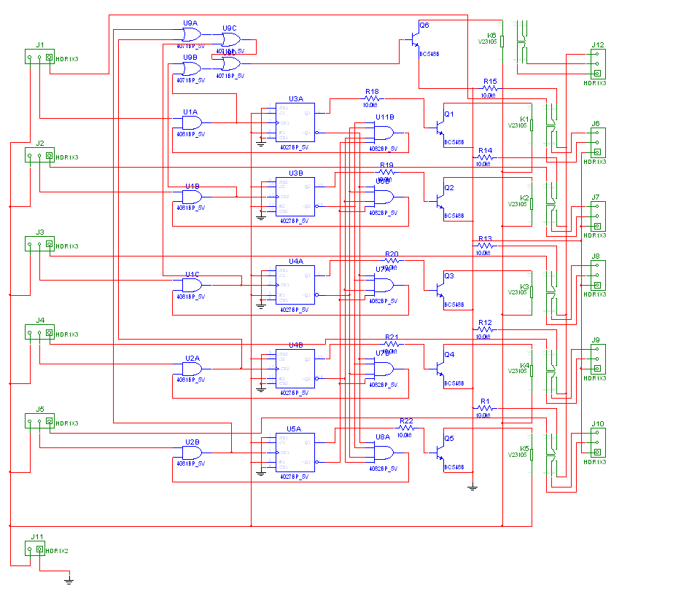Click the ground symbol below J11
Image resolution: width=700 pixels, height=599 pixels.
coord(69,580)
